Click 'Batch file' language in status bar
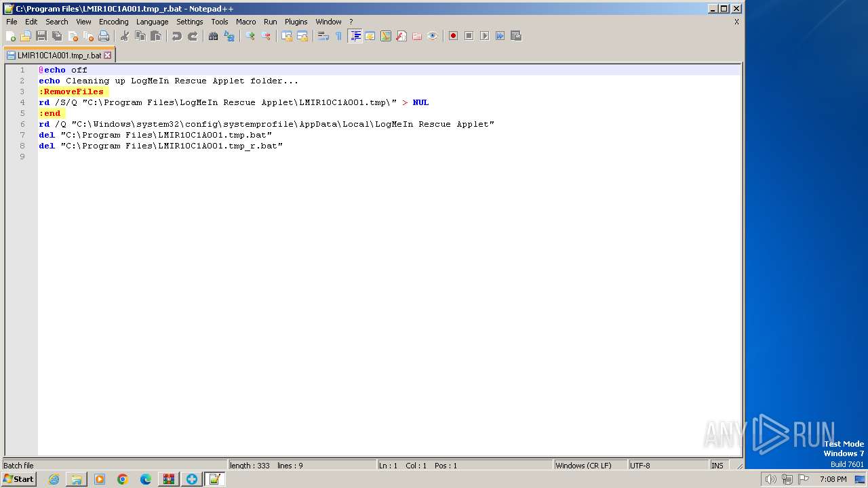868x488 pixels. click(18, 466)
